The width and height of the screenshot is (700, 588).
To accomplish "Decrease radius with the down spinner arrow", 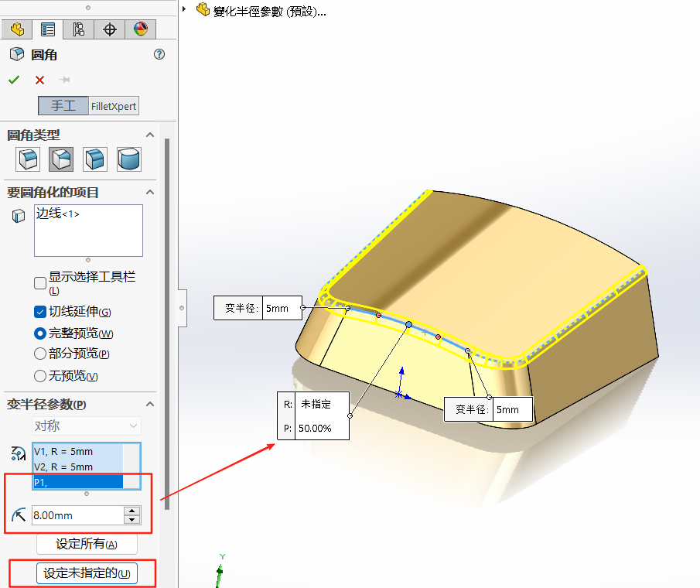I will 132,520.
